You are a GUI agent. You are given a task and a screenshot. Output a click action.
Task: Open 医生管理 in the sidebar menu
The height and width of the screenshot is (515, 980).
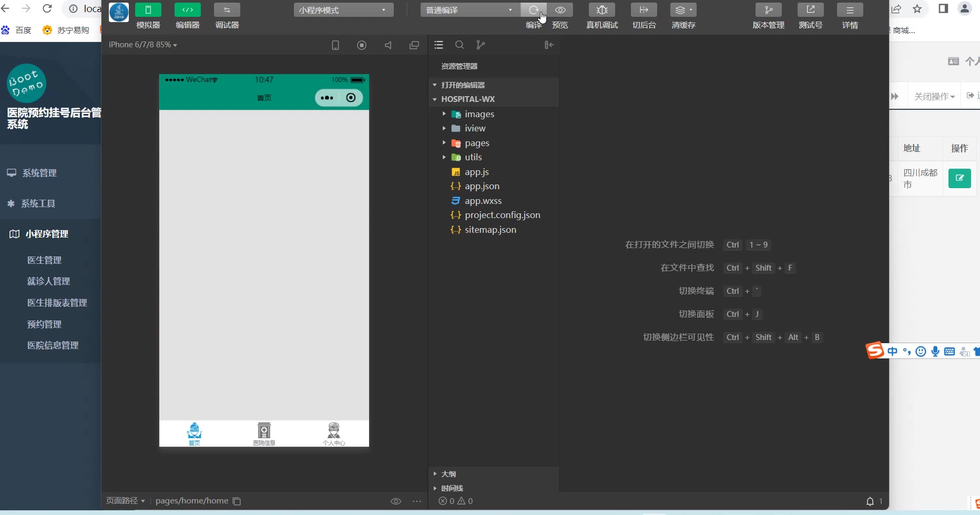pyautogui.click(x=44, y=260)
